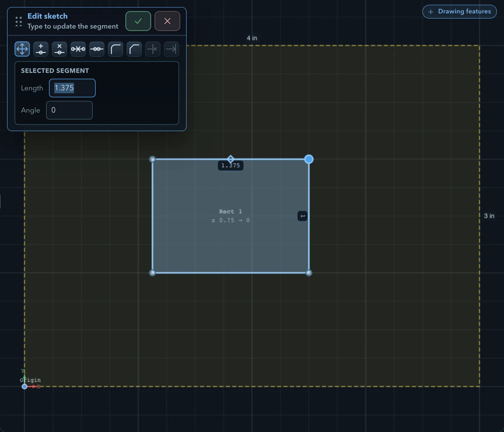Click the add point tool icon
The width and height of the screenshot is (504, 432).
[41, 49]
